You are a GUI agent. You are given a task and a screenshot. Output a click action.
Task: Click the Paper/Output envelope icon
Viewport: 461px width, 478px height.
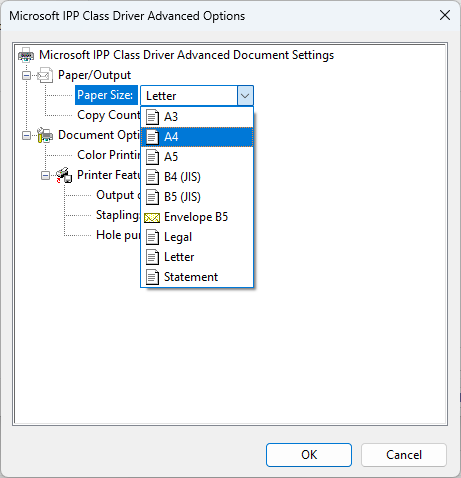pos(45,75)
